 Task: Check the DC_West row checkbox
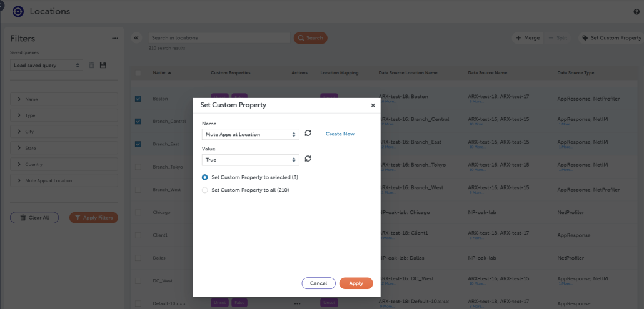[x=138, y=281]
